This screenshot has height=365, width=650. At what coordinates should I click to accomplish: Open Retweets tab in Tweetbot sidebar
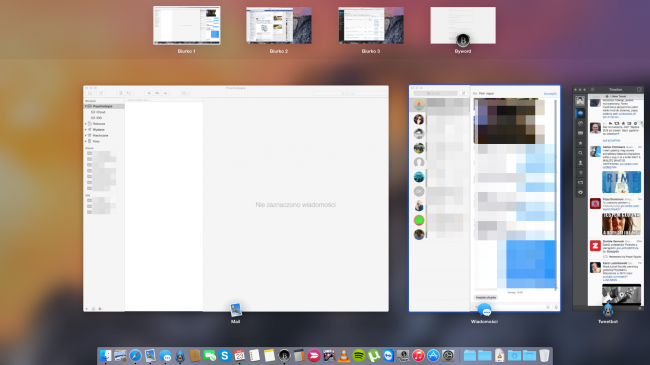pyautogui.click(x=580, y=182)
